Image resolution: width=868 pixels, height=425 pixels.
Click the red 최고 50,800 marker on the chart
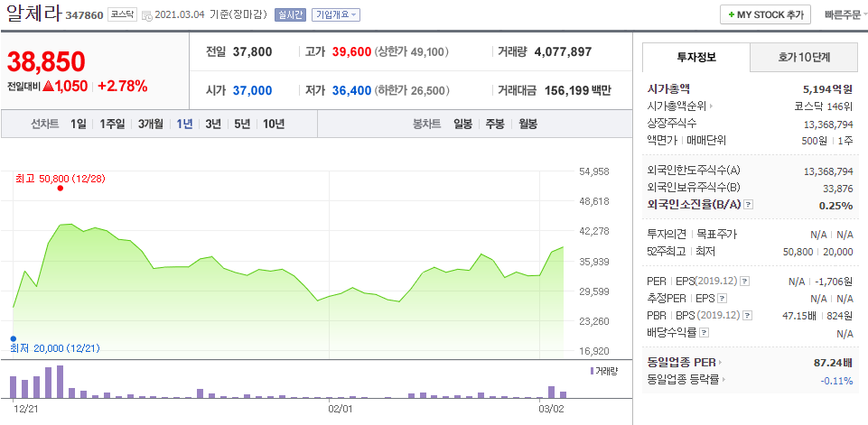(61, 189)
